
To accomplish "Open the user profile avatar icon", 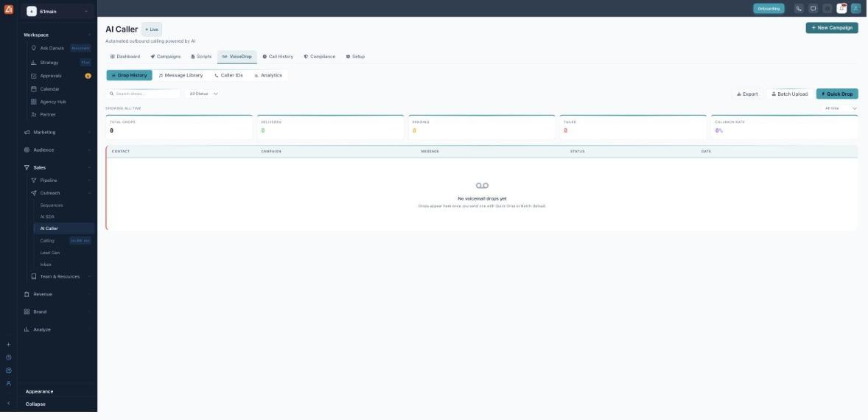I will [855, 8].
